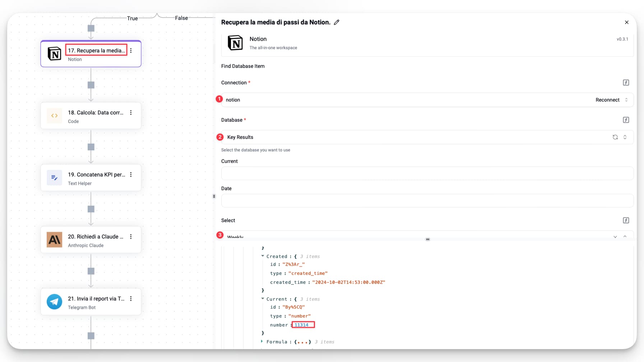Click the id value "By%5CQ"
Image resolution: width=644 pixels, height=362 pixels.
pos(293,307)
